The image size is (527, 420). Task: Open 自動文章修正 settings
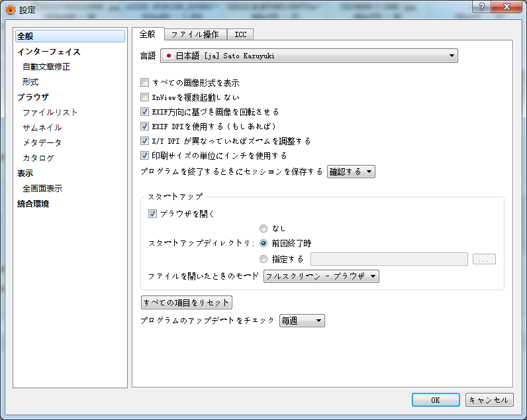pos(46,67)
